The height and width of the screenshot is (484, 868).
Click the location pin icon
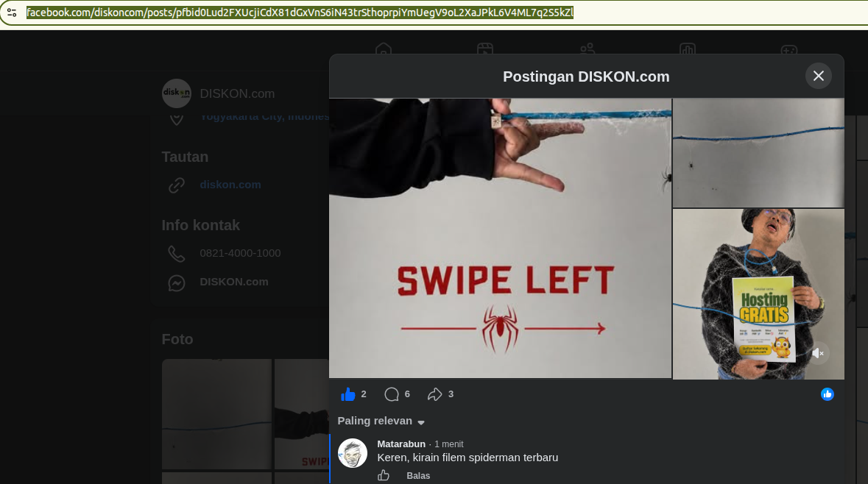(x=177, y=118)
